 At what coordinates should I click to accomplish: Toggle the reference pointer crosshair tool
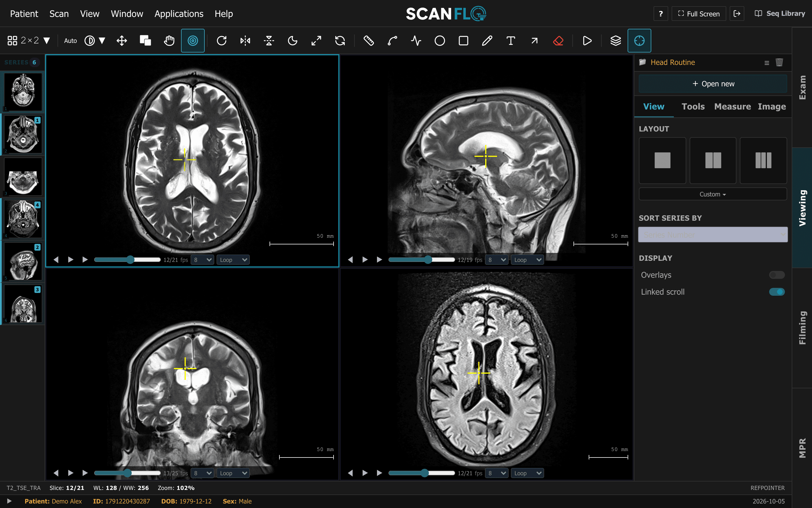(639, 41)
